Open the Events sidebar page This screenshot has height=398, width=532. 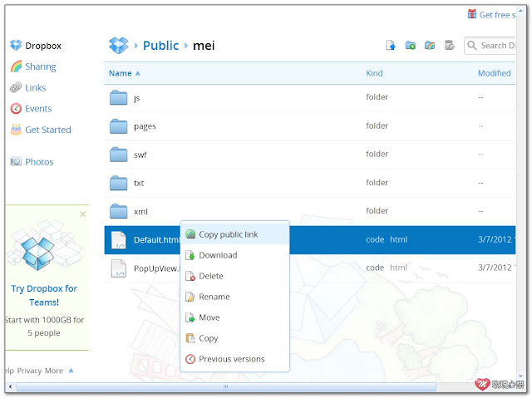pos(38,109)
